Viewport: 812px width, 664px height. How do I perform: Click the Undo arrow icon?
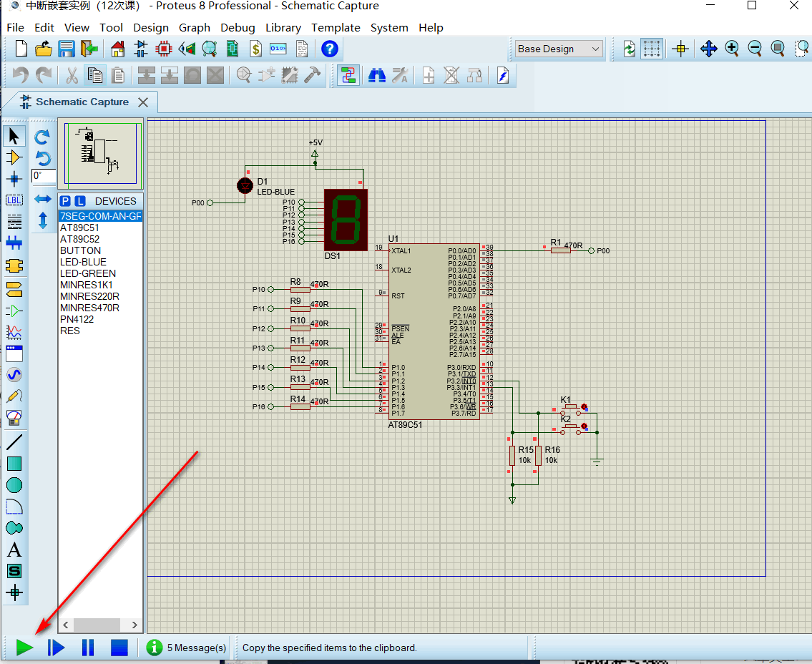20,76
